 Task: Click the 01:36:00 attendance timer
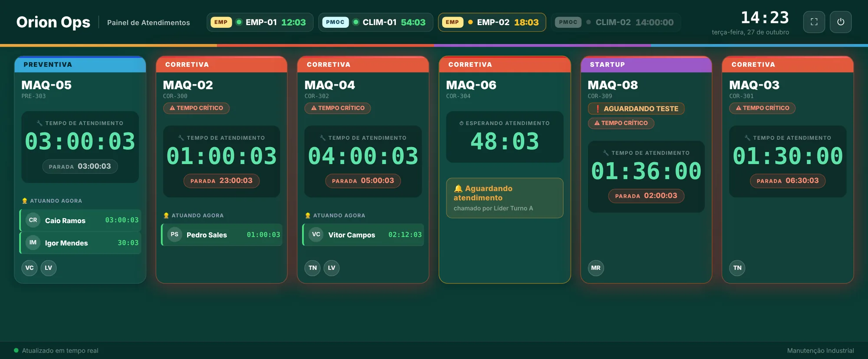(646, 171)
